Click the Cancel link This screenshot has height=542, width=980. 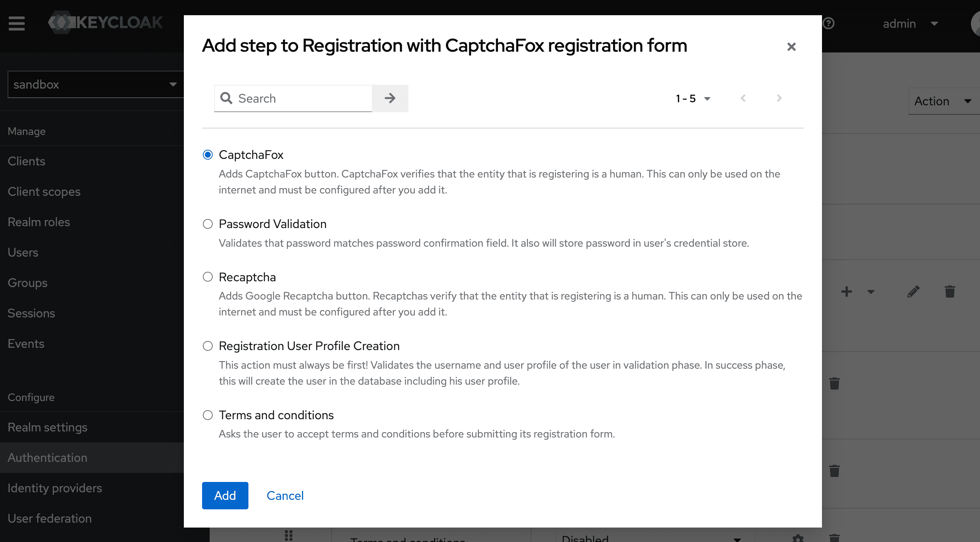285,495
